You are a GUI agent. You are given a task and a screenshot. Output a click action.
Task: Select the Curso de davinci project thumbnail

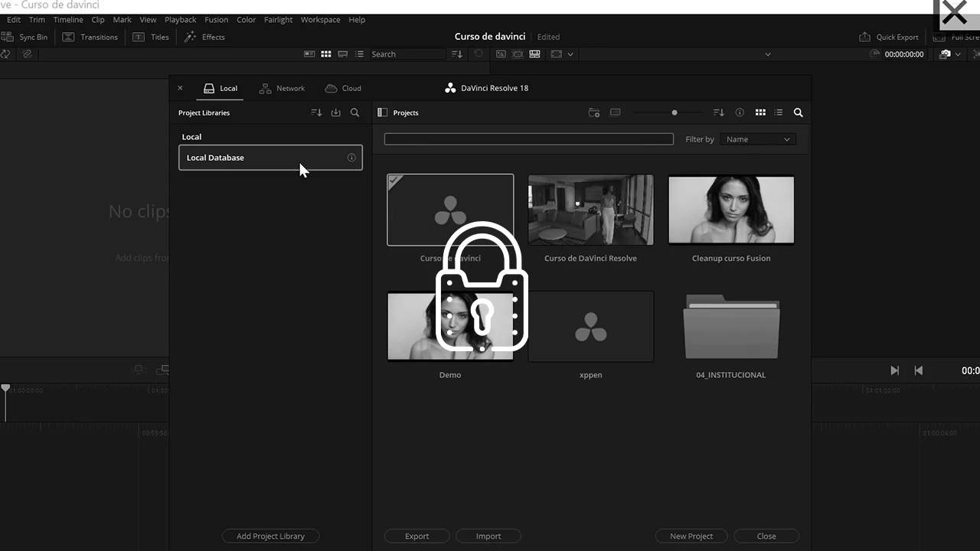tap(450, 210)
